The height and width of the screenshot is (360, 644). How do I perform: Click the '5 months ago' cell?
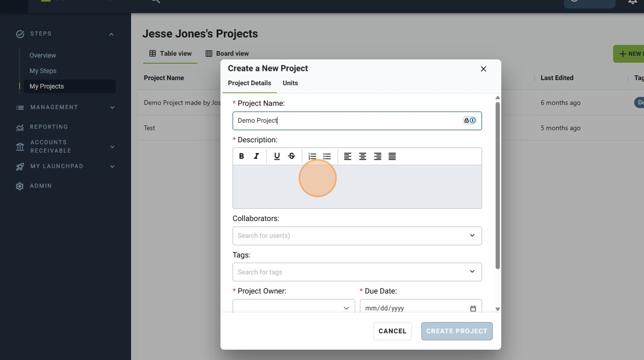point(560,128)
